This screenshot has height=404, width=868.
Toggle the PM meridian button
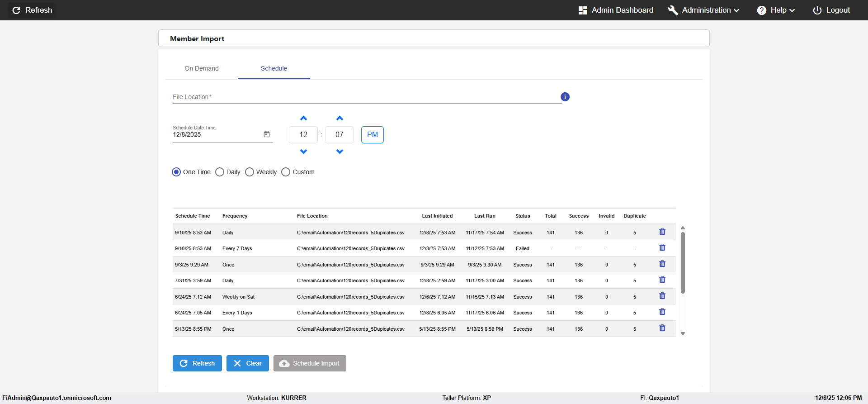[372, 135]
